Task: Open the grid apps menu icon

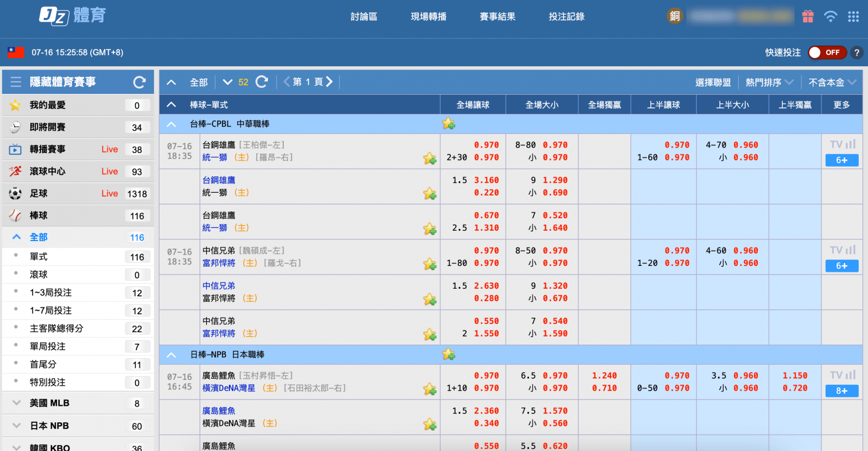Action: 853,16
